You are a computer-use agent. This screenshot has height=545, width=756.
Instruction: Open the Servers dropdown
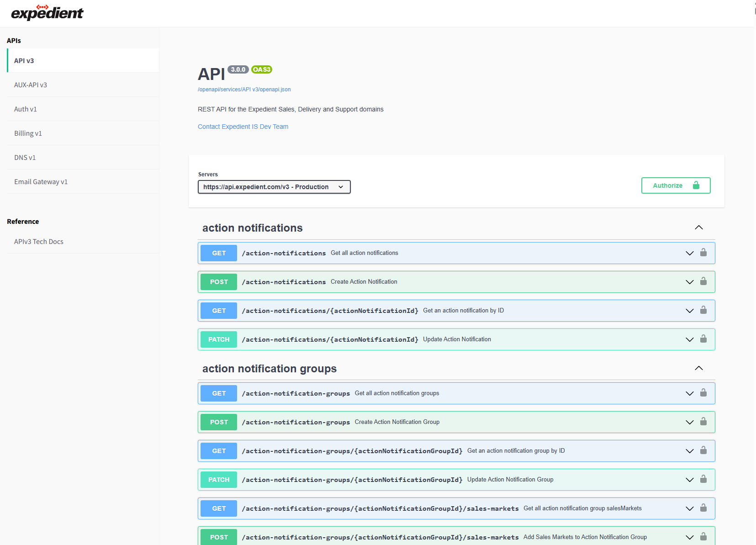pyautogui.click(x=274, y=186)
